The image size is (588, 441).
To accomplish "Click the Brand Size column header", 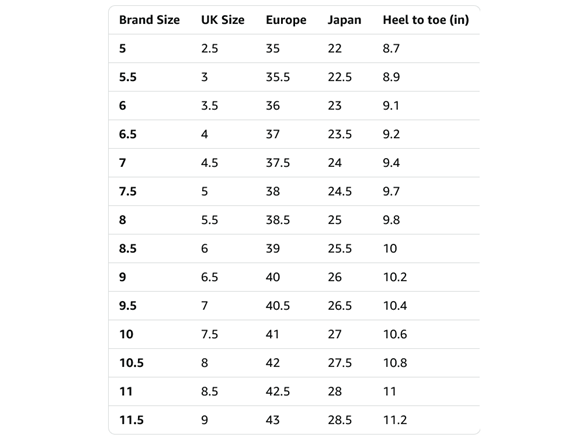I will [x=149, y=20].
